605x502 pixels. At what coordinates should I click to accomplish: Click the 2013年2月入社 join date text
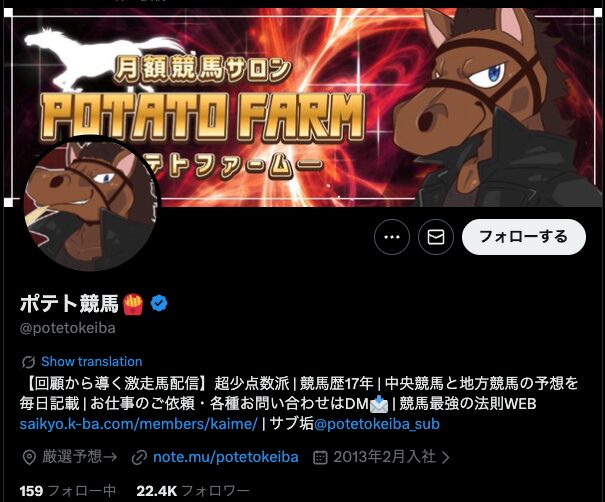pos(385,457)
